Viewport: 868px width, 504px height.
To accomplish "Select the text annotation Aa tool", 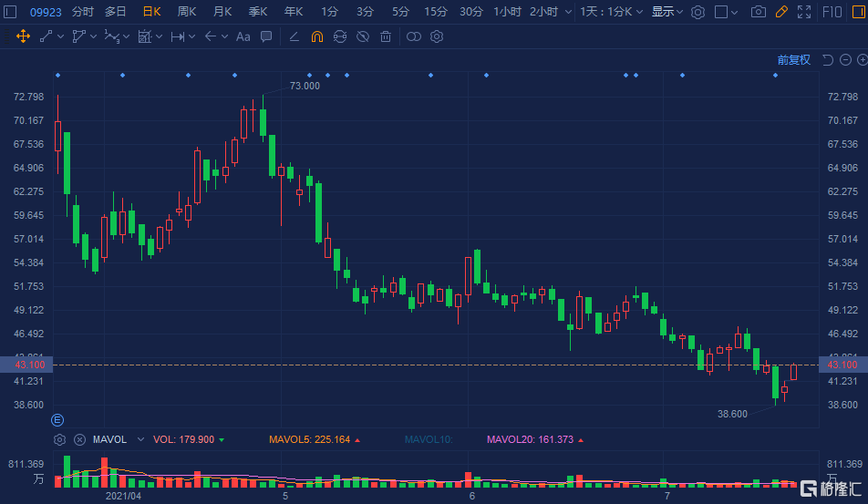I will coord(243,36).
